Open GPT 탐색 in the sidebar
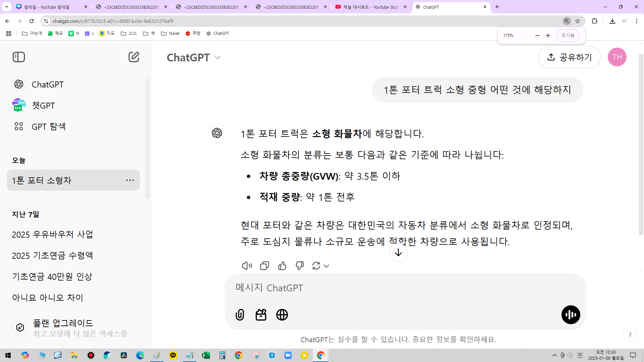This screenshot has height=362, width=644. coord(48,126)
